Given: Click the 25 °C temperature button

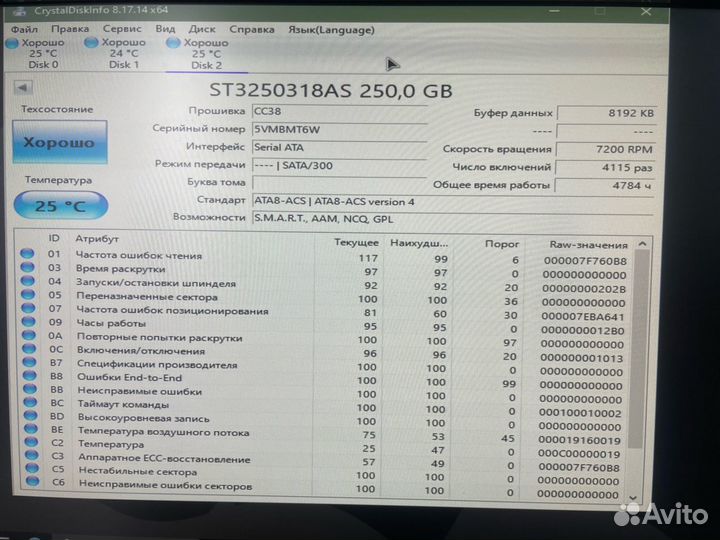Looking at the screenshot, I should pyautogui.click(x=61, y=205).
